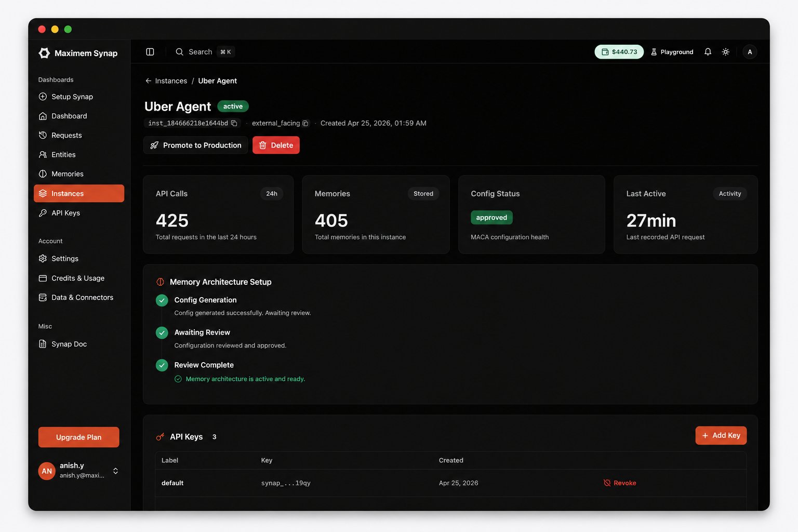This screenshot has height=532, width=798.
Task: Click Apr 25, 2026 created cell
Action: coord(458,483)
